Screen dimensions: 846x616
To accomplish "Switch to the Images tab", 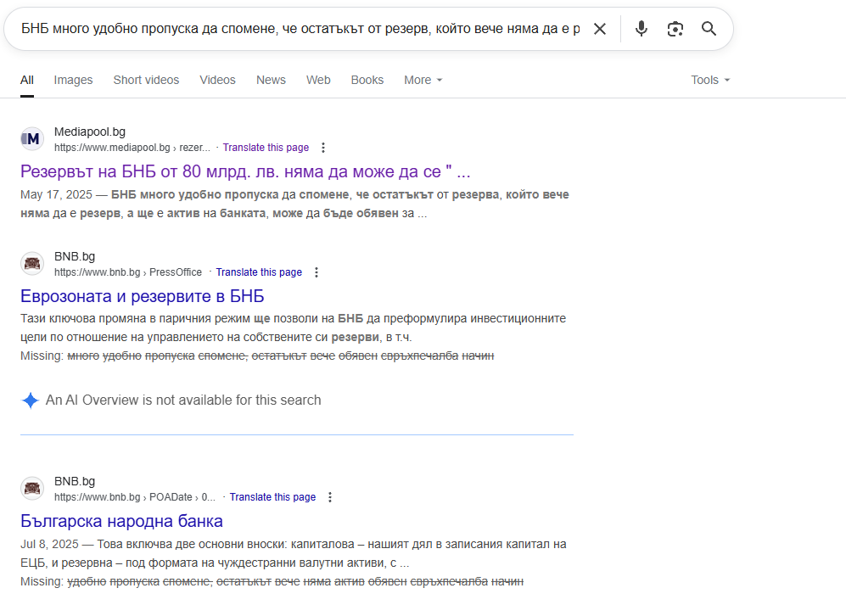I will click(73, 80).
